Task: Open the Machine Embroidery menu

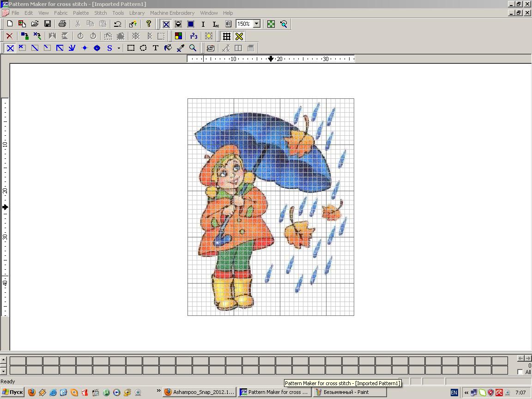Action: [x=172, y=13]
